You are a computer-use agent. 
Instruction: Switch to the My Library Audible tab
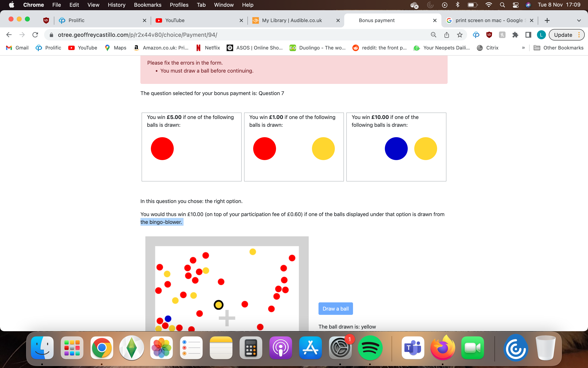pyautogui.click(x=296, y=20)
